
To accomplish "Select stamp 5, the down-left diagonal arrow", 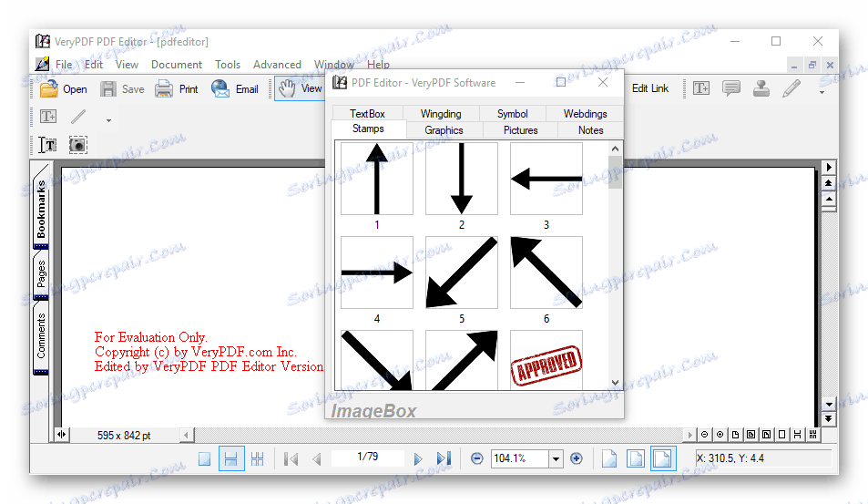I will [462, 273].
